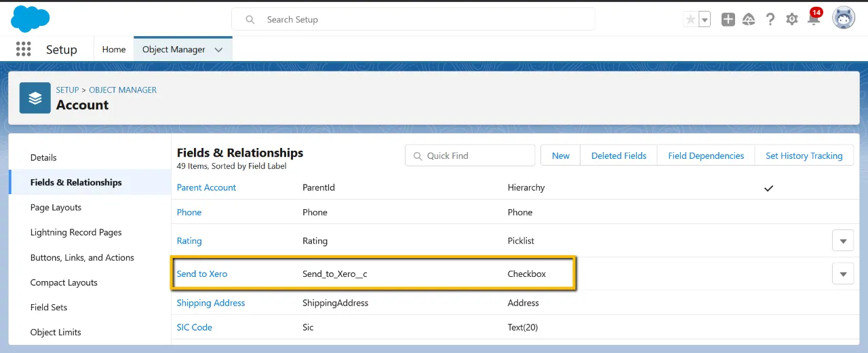Click the Salesforce cloud logo

tap(31, 19)
